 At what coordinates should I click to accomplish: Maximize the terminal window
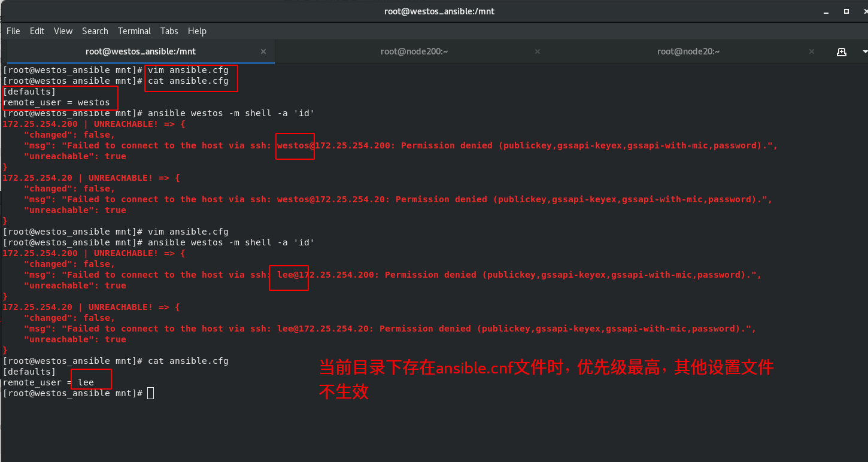pos(846,11)
